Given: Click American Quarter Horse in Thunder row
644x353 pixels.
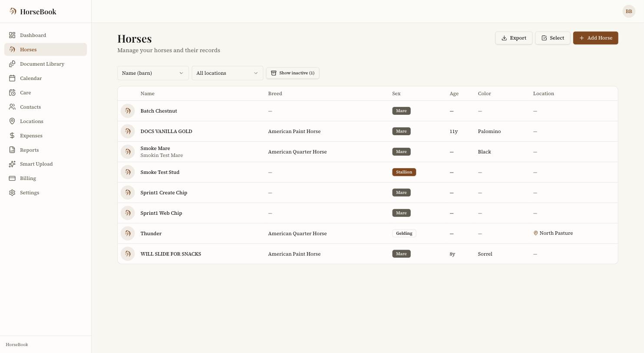Looking at the screenshot, I should [x=297, y=233].
